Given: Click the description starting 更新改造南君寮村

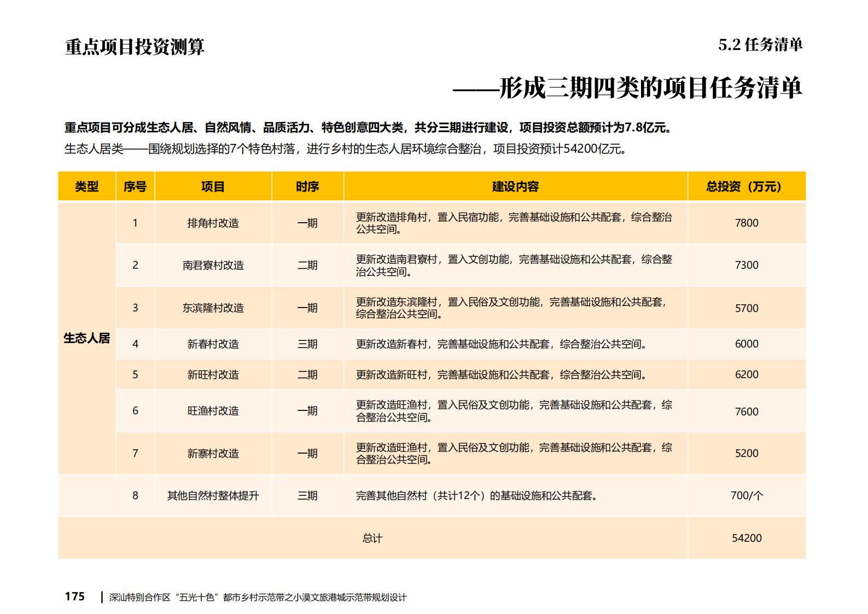Looking at the screenshot, I should 514,265.
